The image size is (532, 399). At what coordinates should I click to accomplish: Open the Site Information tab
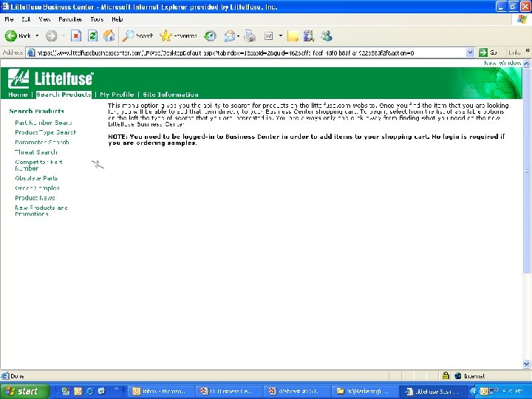171,95
